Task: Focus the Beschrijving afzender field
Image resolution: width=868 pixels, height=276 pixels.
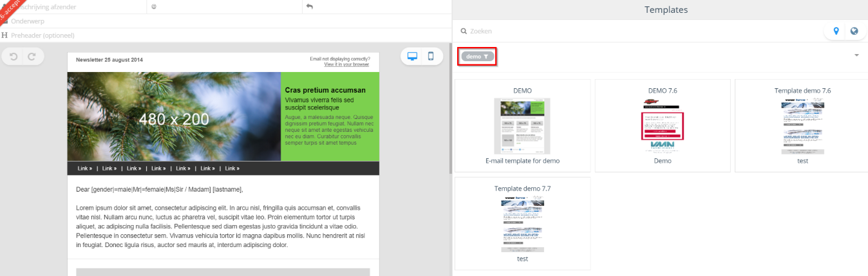Action: (x=73, y=6)
